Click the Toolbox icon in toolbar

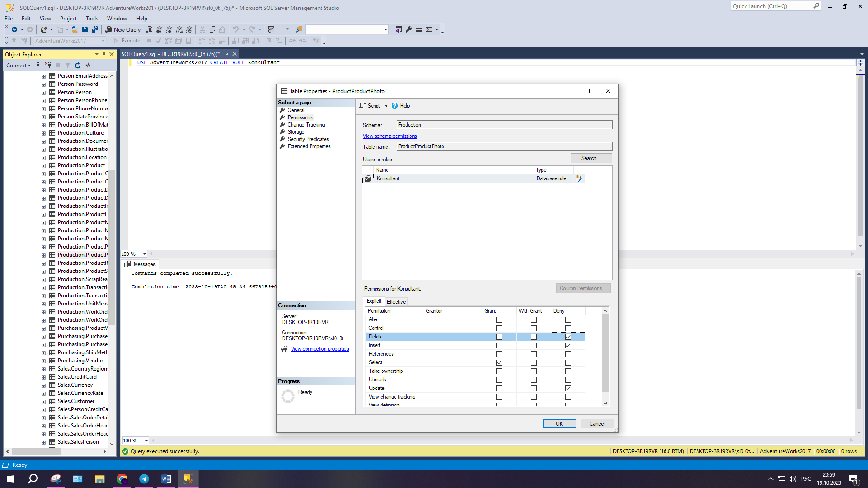pos(419,29)
